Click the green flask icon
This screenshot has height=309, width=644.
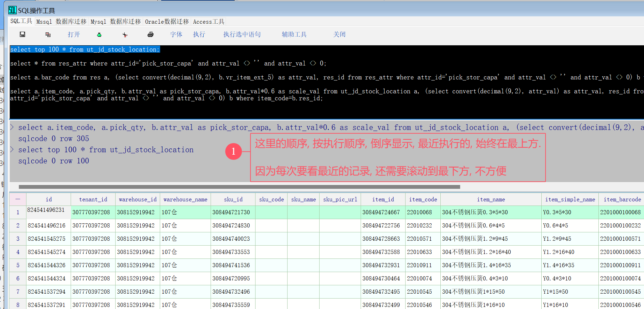tap(99, 34)
